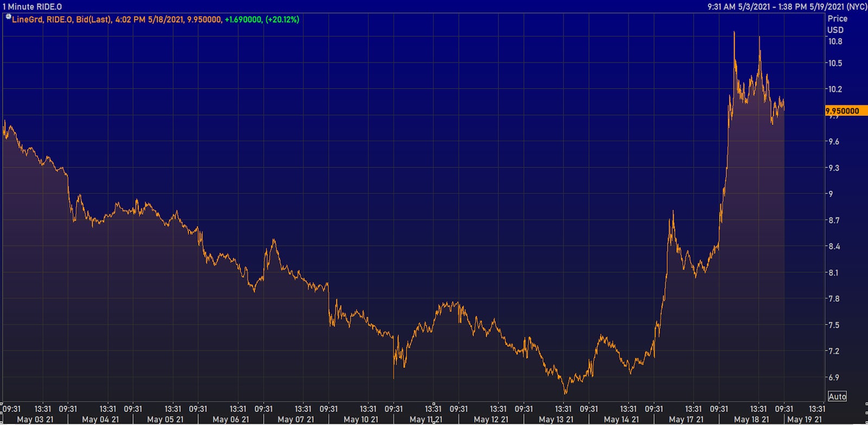The width and height of the screenshot is (868, 425).
Task: Click the 7.8 price axis label
Action: 833,298
